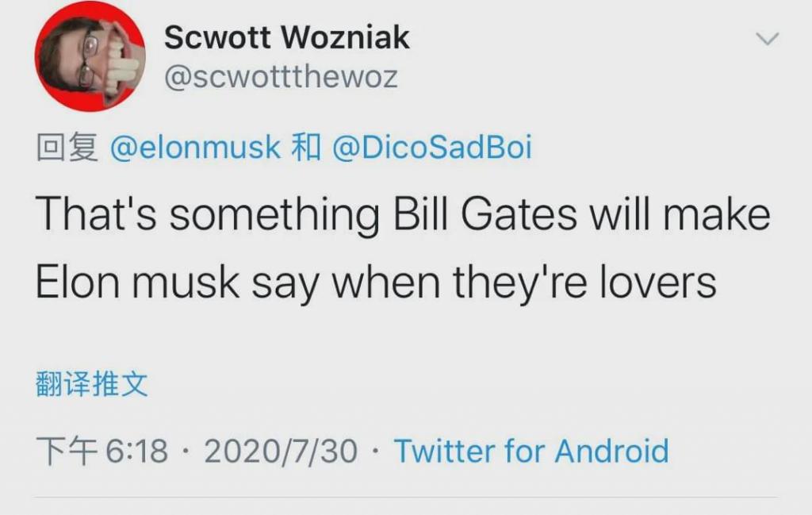Click 翻译推文 to translate the tweet
812x515 pixels.
point(92,384)
